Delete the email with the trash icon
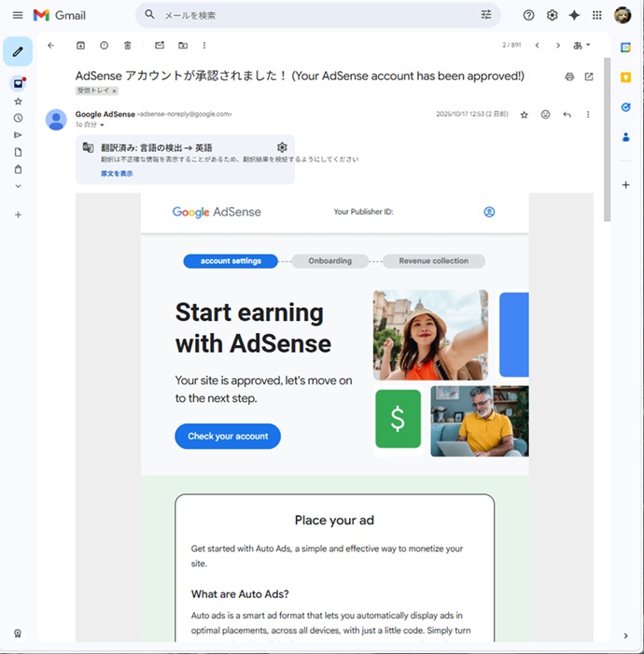The width and height of the screenshot is (644, 654). 128,45
